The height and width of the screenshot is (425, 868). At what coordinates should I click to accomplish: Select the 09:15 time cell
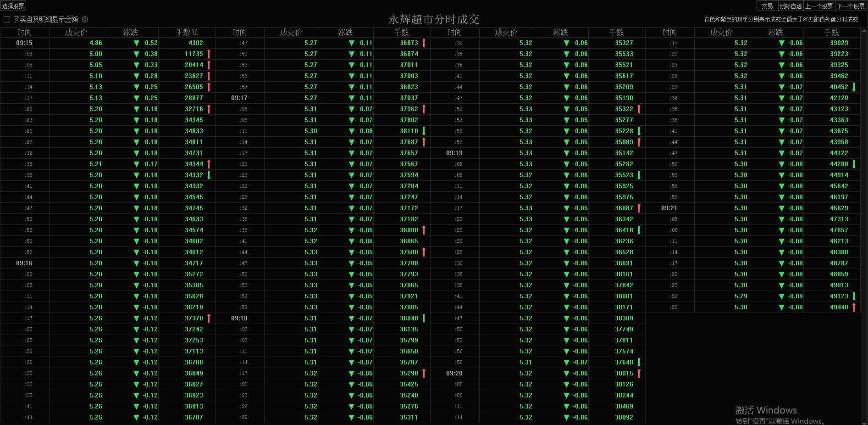(24, 43)
